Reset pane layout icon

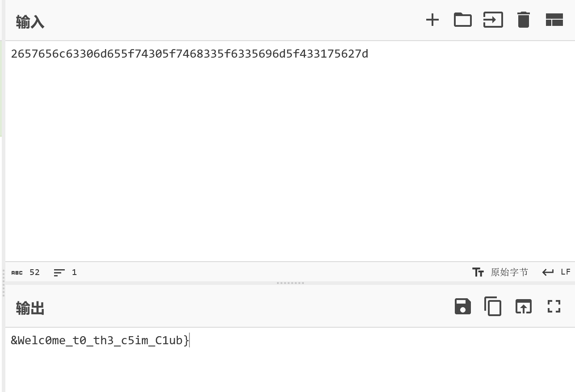tap(554, 20)
